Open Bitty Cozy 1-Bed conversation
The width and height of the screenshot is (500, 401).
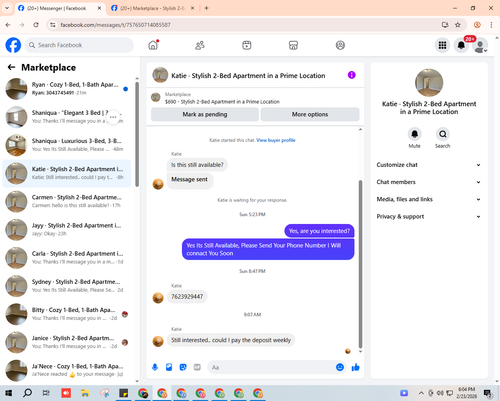coord(67,314)
